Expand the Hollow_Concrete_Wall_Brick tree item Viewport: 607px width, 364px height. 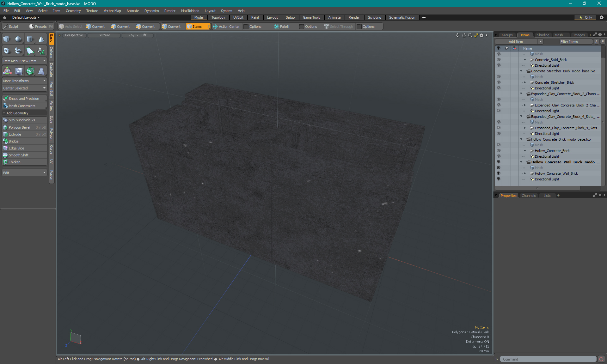525,173
